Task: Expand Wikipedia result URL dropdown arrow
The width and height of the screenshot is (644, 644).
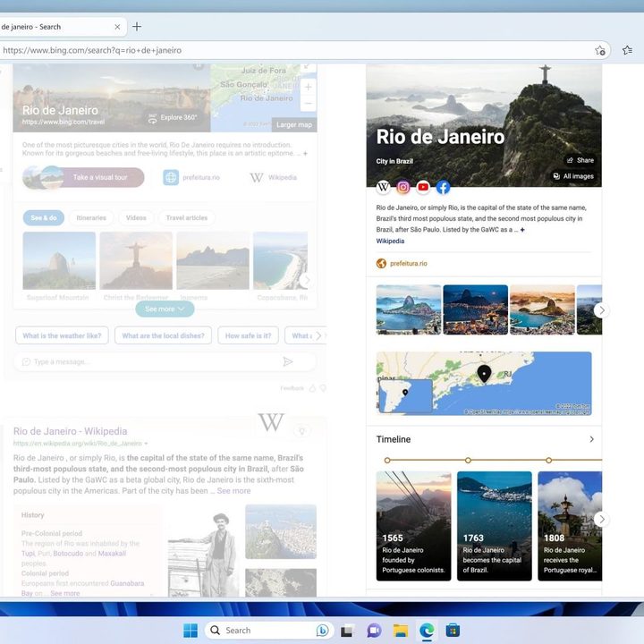Action: 146,444
